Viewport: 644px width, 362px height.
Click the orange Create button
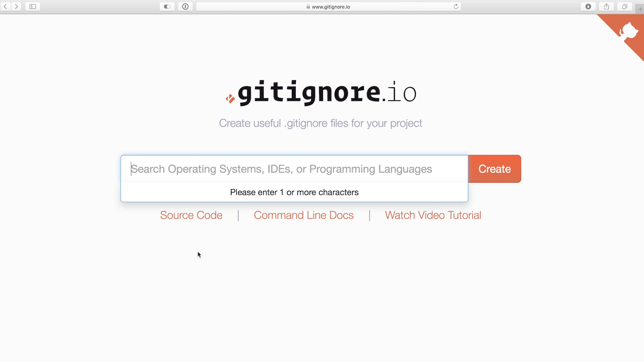pyautogui.click(x=495, y=169)
